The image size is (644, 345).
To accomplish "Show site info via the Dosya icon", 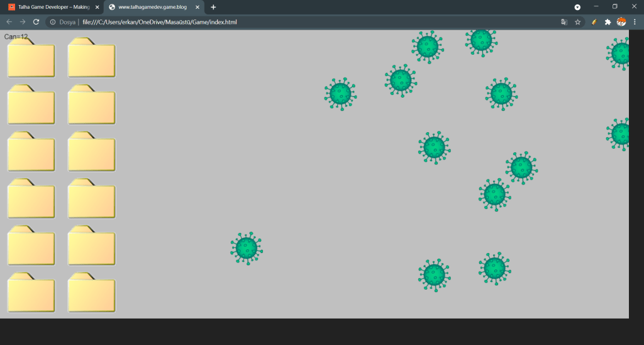I will pos(53,22).
